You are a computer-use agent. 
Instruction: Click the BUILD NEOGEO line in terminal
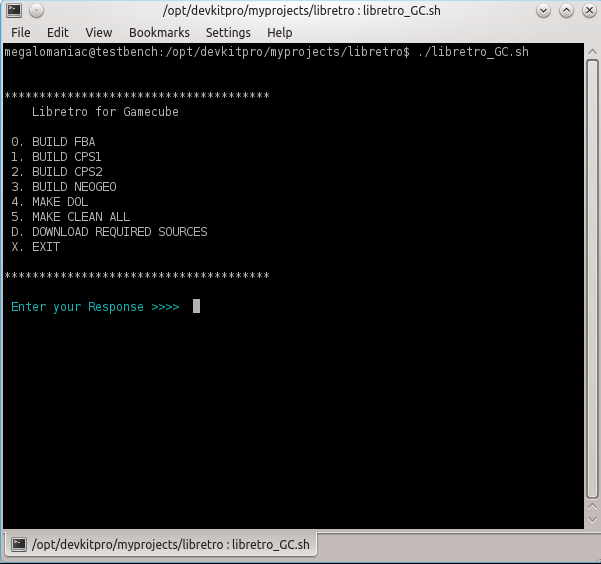click(x=64, y=187)
